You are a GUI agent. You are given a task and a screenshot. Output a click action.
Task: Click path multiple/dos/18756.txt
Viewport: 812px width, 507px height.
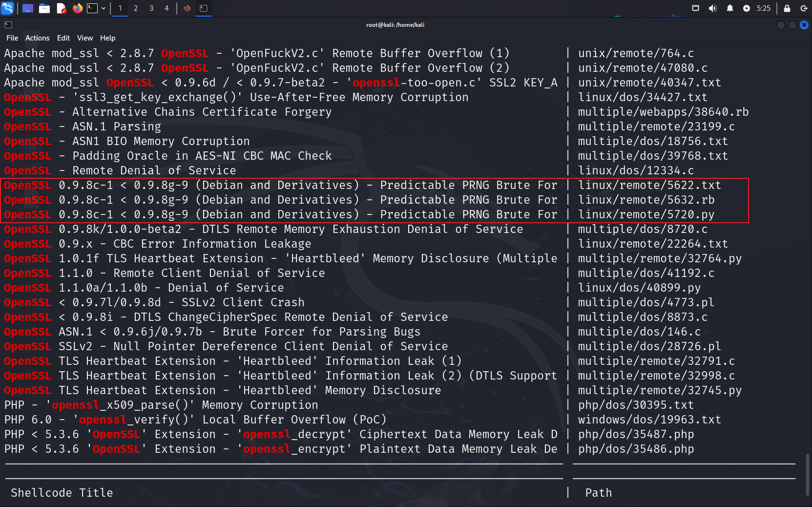click(x=653, y=141)
